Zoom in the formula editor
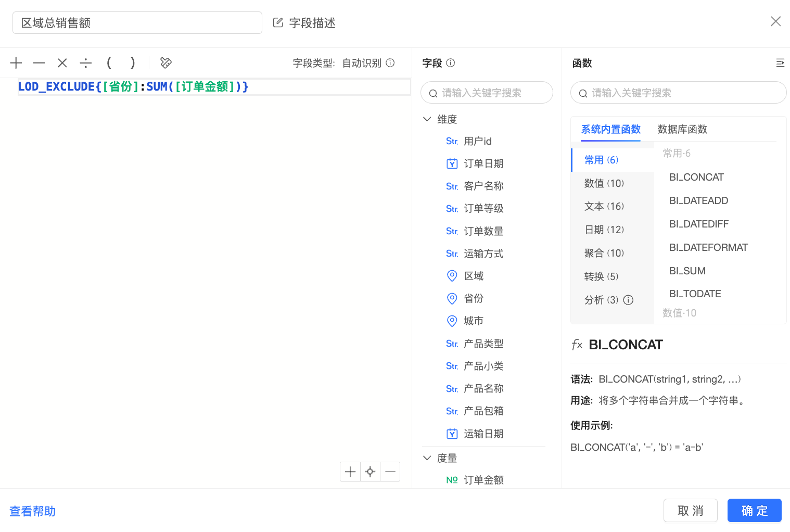Image resolution: width=790 pixels, height=532 pixels. (x=350, y=472)
